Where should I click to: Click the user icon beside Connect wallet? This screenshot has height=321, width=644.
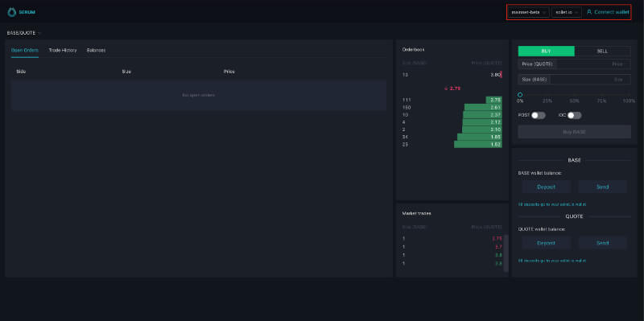pyautogui.click(x=589, y=12)
